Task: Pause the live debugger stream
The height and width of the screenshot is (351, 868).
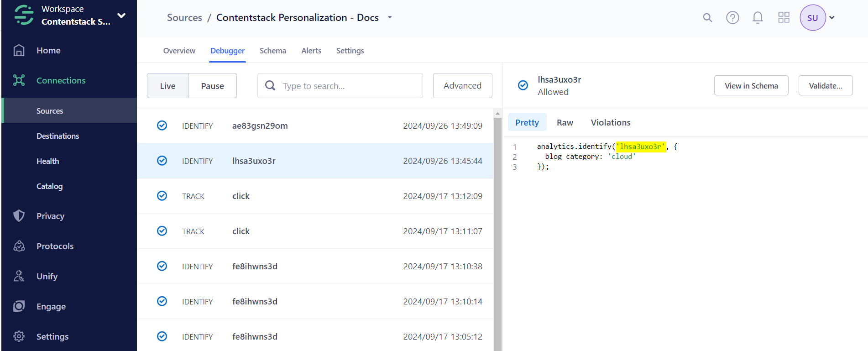Action: pyautogui.click(x=213, y=86)
